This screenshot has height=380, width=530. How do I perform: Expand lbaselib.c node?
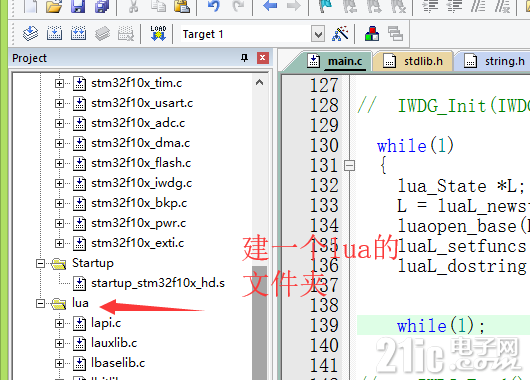pyautogui.click(x=59, y=363)
